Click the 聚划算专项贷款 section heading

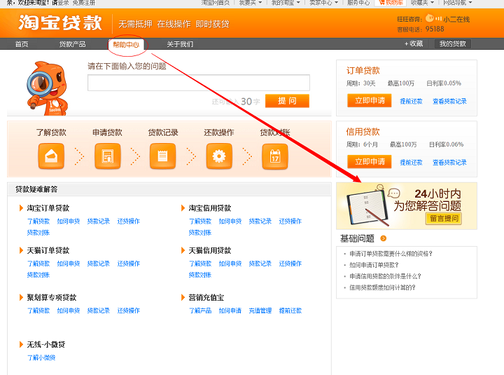pyautogui.click(x=52, y=297)
